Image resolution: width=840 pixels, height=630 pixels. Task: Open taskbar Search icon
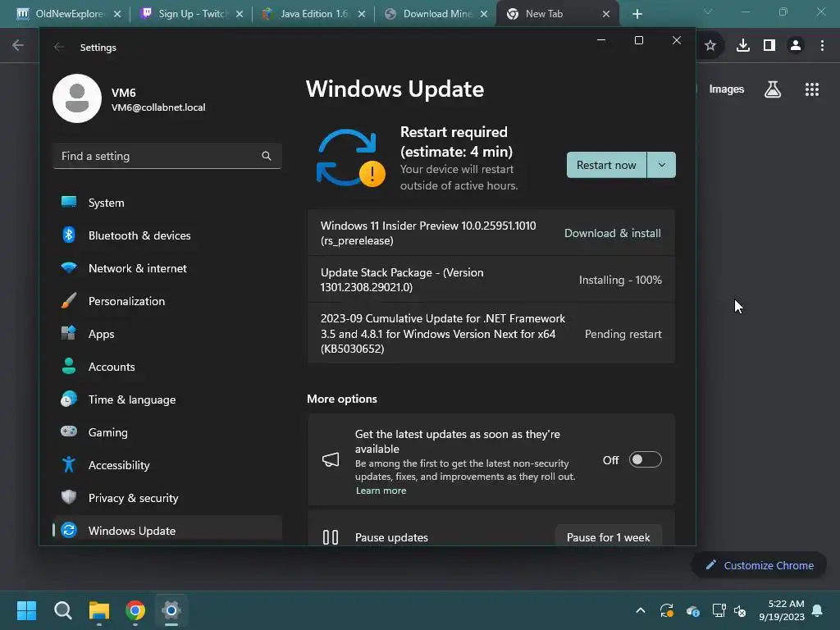[62, 610]
